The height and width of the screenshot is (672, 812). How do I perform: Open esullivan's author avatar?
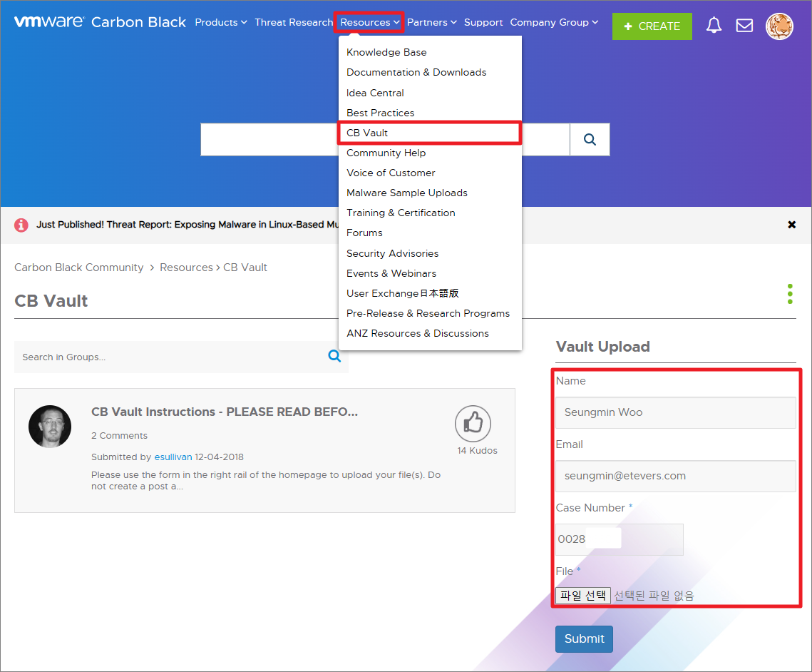click(x=50, y=427)
